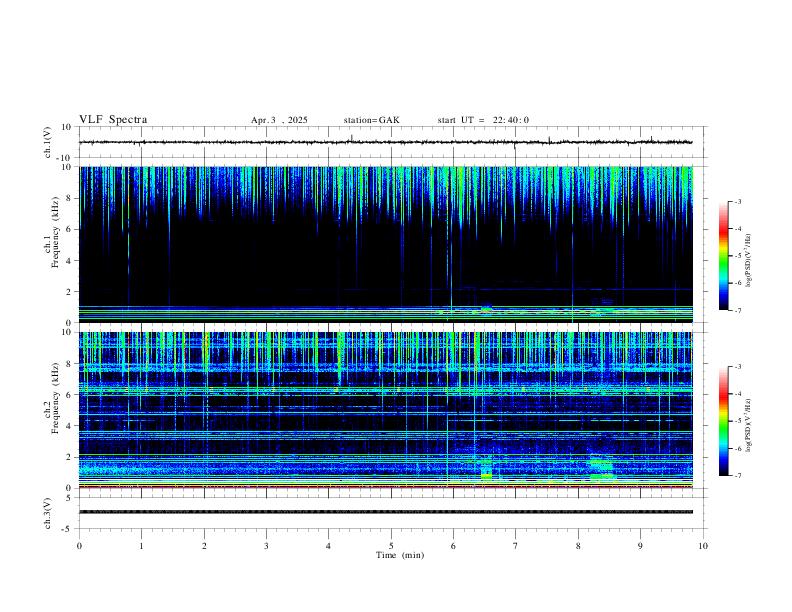Click the "Time (min)" axis label

(x=400, y=555)
